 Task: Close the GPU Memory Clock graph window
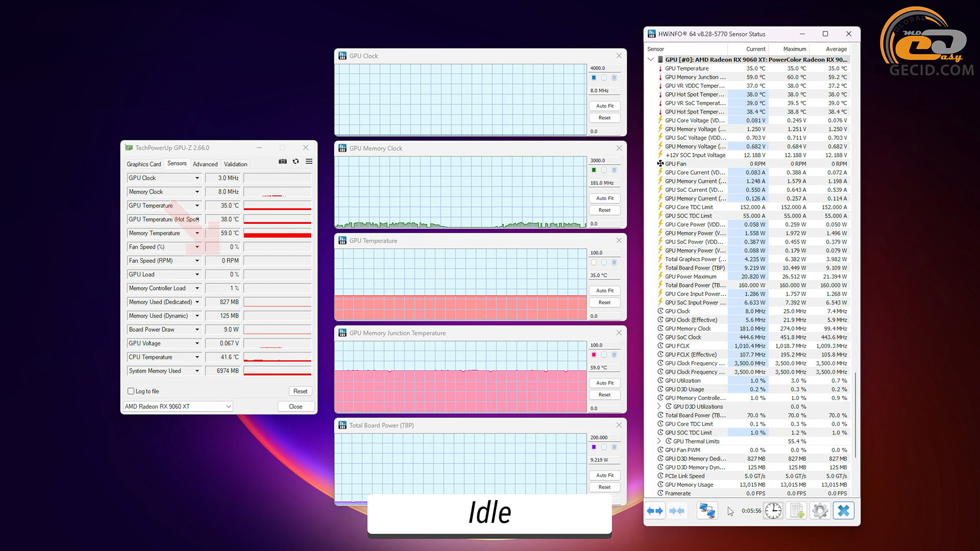(x=619, y=148)
